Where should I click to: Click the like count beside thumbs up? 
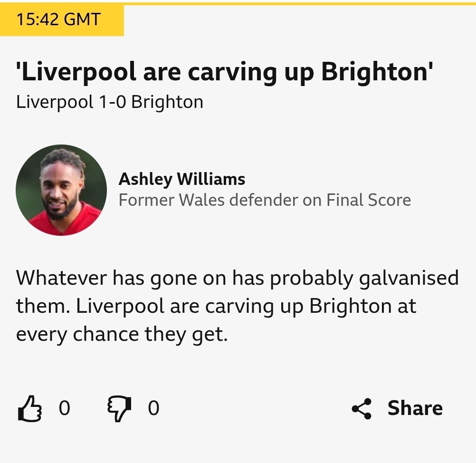click(64, 408)
